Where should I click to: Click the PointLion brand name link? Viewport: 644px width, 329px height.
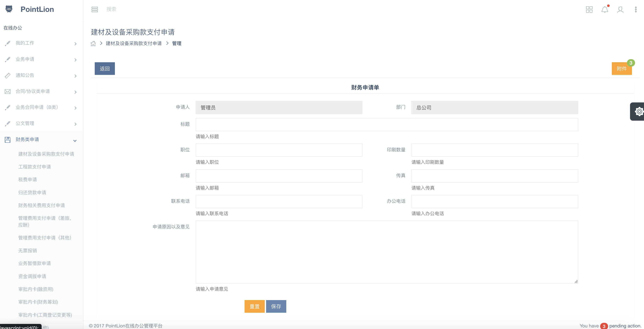pyautogui.click(x=37, y=9)
